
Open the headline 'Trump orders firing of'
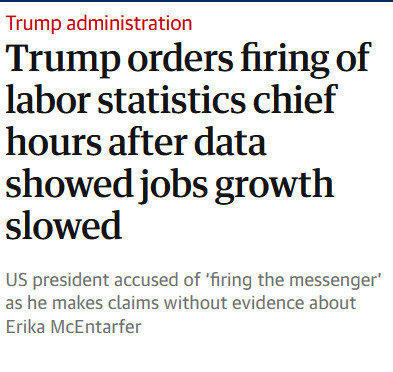coord(188,59)
